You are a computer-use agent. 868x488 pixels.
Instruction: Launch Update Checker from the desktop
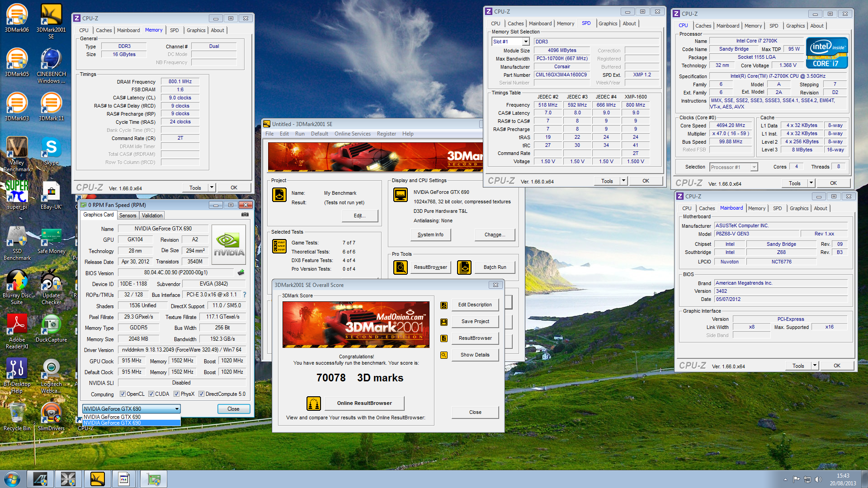tap(51, 287)
